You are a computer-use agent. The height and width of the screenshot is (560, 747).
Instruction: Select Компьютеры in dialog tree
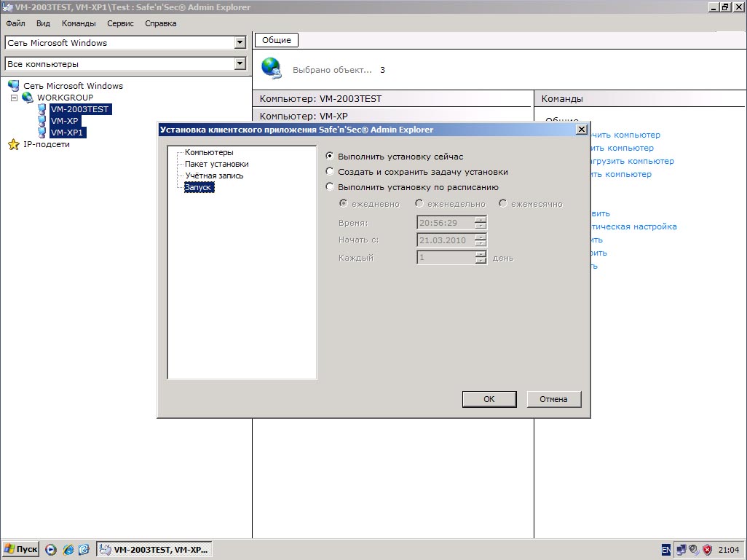coord(209,152)
